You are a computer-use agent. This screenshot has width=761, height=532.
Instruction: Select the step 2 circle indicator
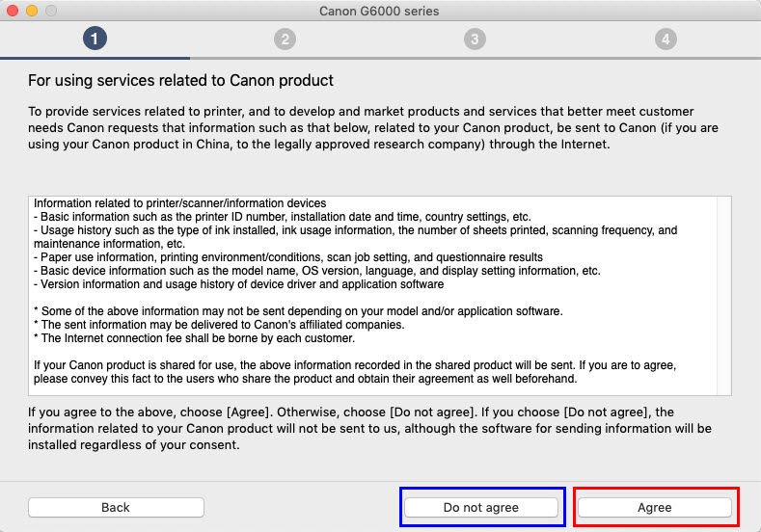[x=285, y=39]
